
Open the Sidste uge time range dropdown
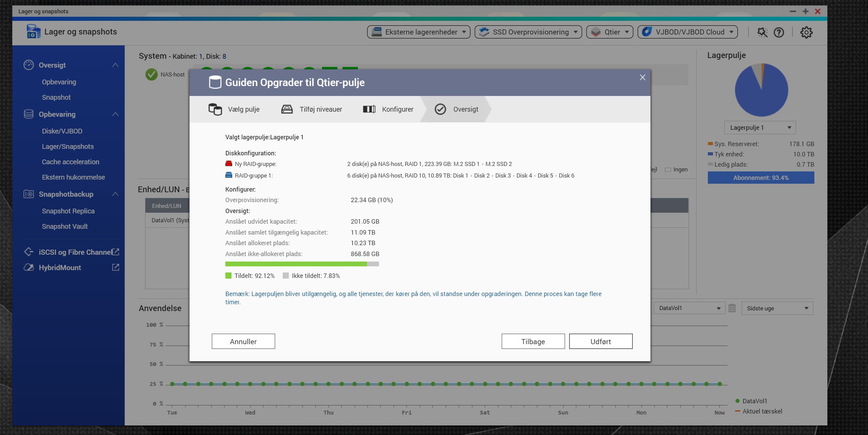point(777,308)
